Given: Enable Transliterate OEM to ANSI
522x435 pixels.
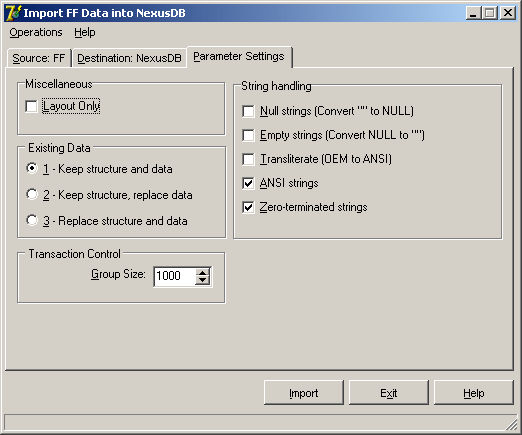Looking at the screenshot, I should click(248, 159).
